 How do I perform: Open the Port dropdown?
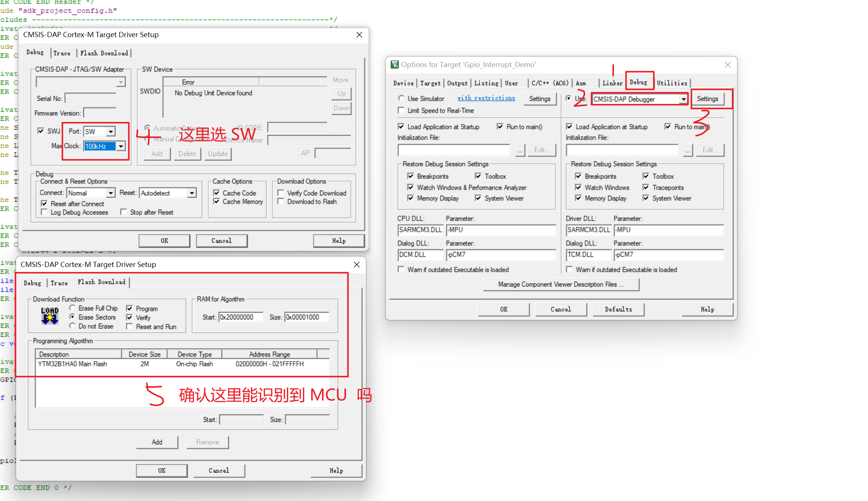(111, 132)
